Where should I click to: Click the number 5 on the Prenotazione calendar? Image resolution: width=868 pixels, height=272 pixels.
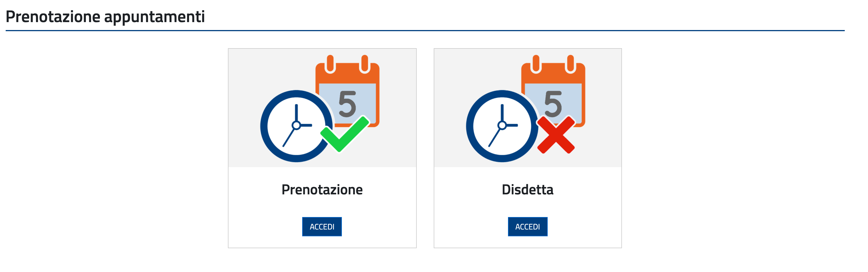[x=348, y=104]
